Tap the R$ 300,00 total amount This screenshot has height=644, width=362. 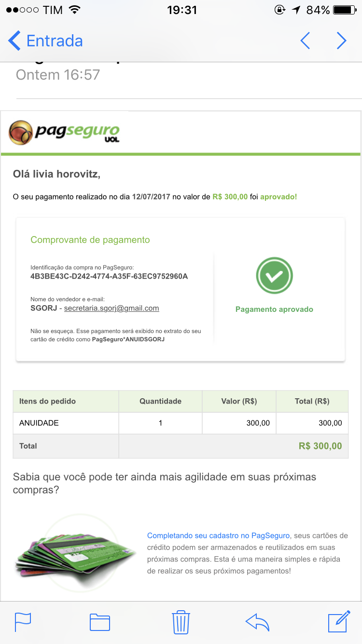click(x=320, y=446)
